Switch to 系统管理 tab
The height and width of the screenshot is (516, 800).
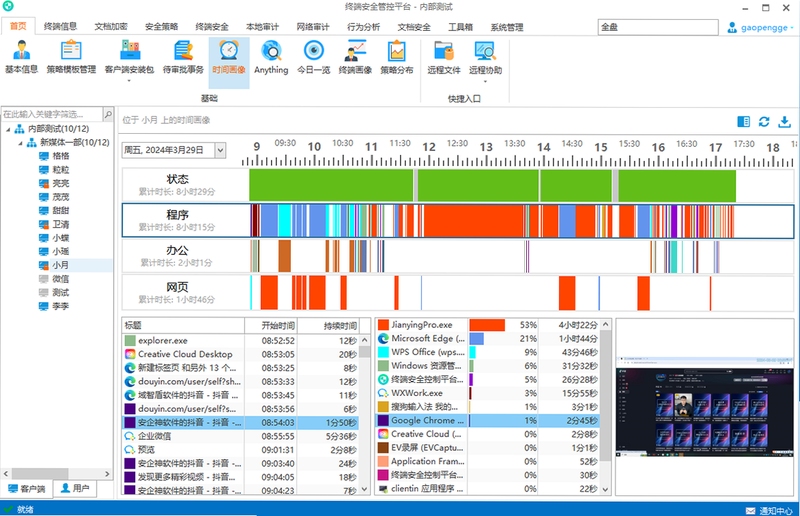tap(507, 27)
